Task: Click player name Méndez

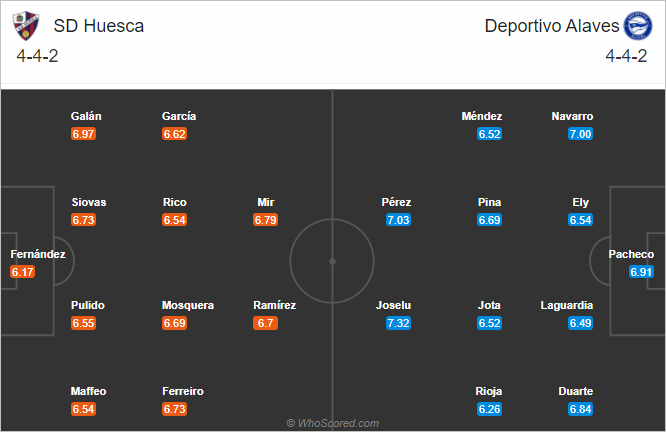Action: (482, 116)
